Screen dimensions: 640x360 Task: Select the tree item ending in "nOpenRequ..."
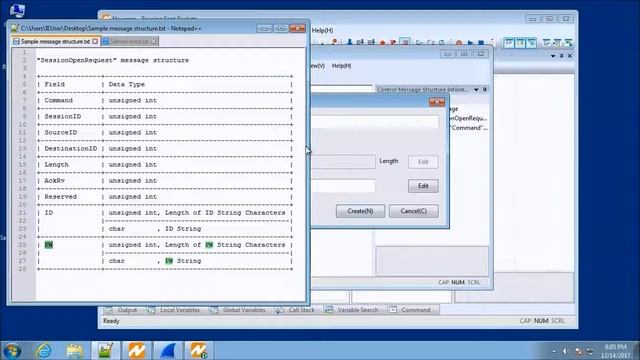(x=468, y=118)
